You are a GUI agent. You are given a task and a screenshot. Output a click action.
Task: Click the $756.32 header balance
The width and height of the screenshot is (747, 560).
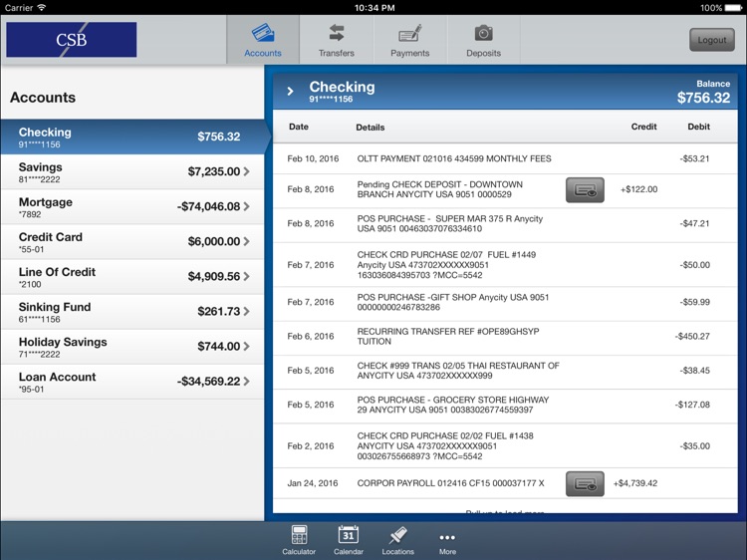point(703,98)
